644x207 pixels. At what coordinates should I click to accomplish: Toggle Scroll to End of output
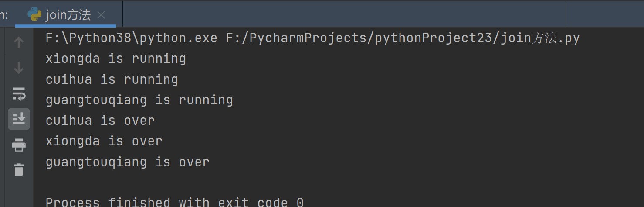[19, 119]
